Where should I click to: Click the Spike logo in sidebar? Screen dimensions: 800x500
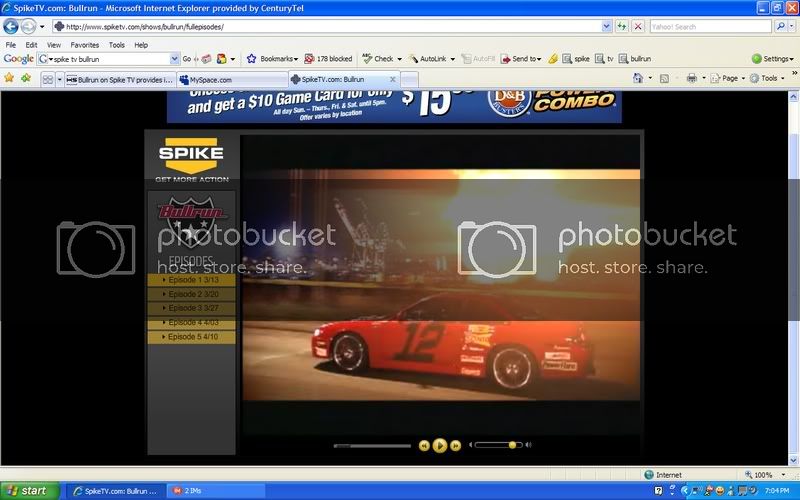191,156
